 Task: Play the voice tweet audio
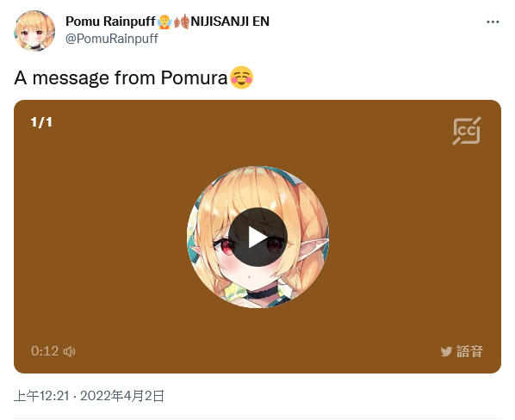coord(257,237)
